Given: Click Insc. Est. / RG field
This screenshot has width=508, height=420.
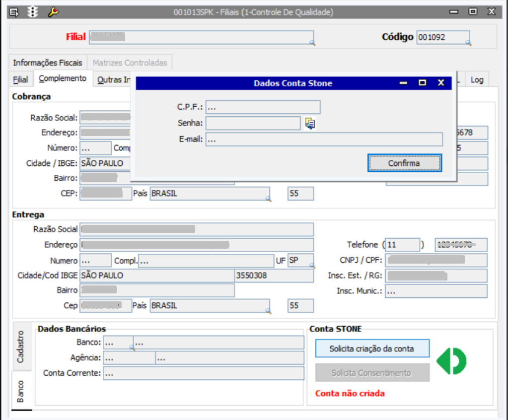Looking at the screenshot, I should (x=436, y=276).
